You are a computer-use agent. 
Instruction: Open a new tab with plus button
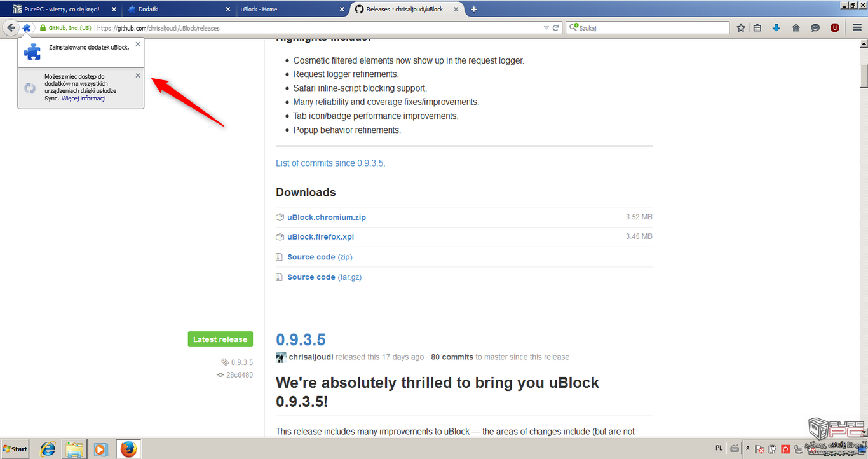click(x=474, y=9)
